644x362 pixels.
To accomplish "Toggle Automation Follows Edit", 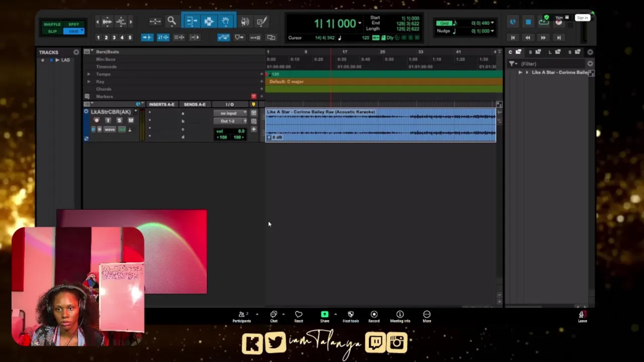I will point(223,37).
